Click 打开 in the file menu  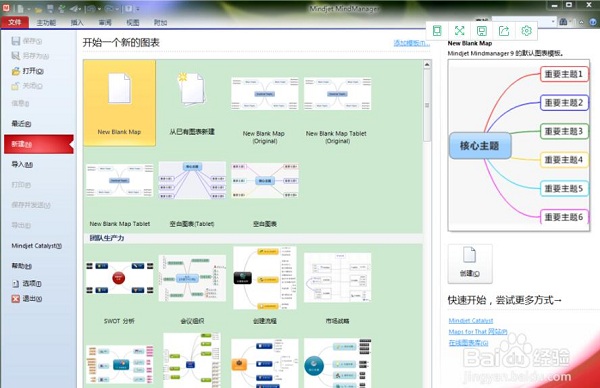click(28, 71)
